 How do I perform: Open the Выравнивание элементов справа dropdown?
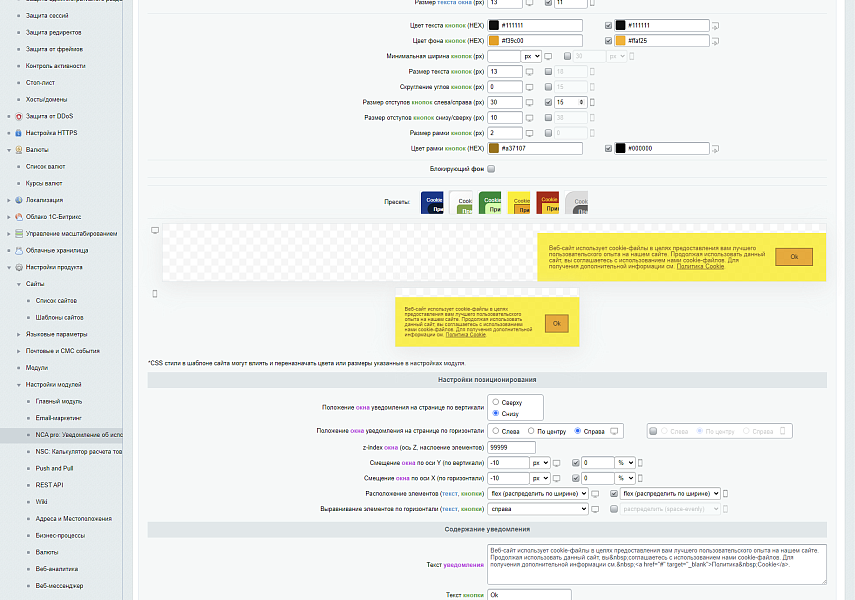(x=538, y=509)
